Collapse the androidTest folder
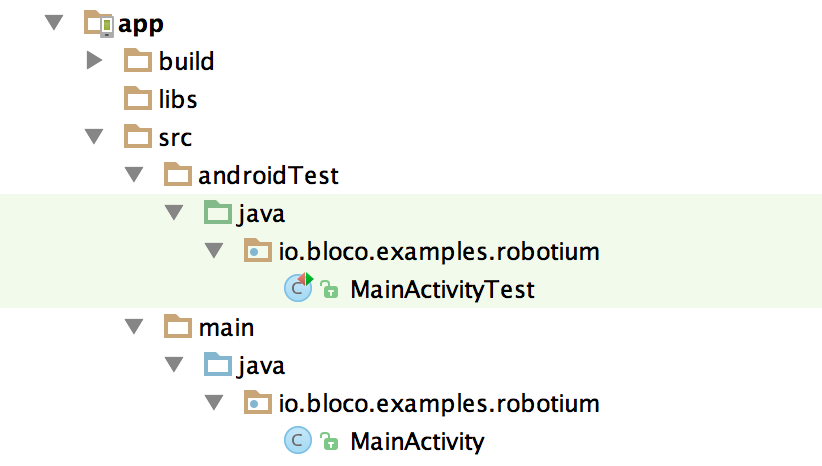 coord(134,175)
